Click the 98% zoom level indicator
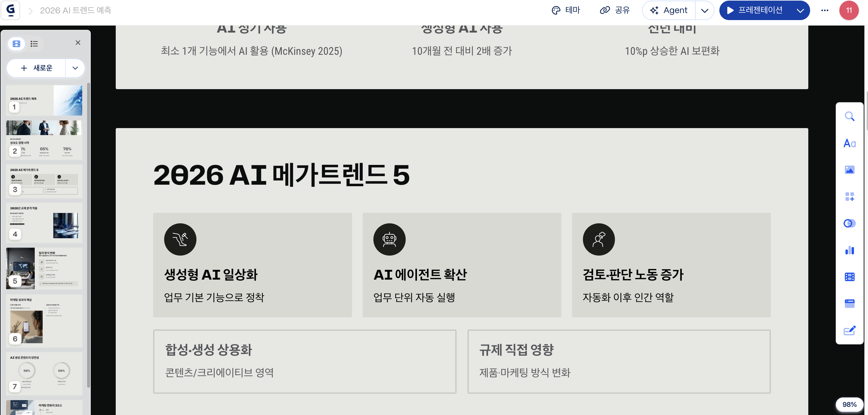This screenshot has height=415, width=868. tap(849, 404)
